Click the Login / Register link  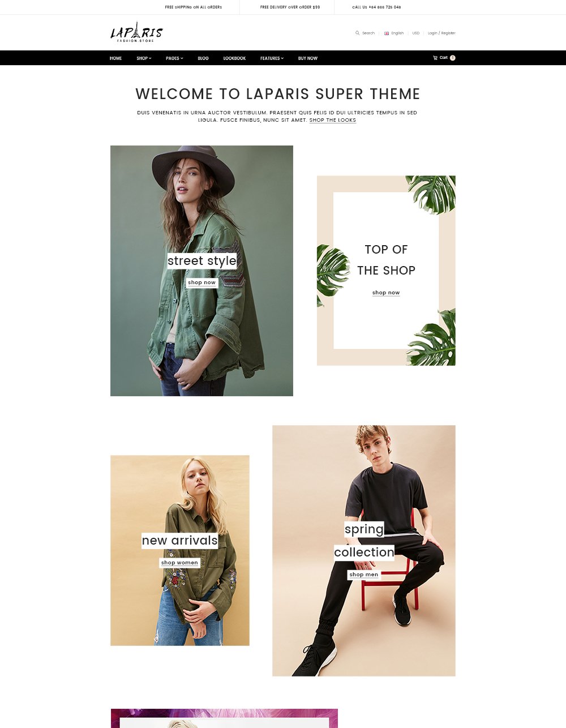click(x=441, y=33)
